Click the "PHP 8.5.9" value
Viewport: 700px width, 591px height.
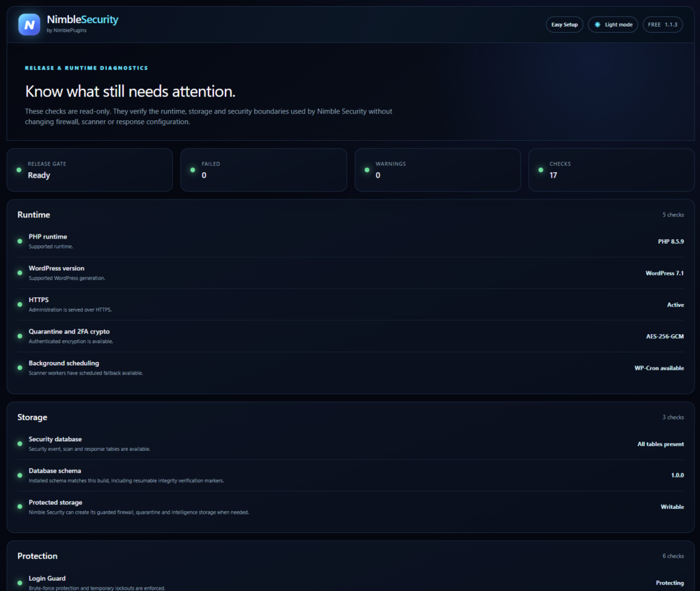[671, 242]
